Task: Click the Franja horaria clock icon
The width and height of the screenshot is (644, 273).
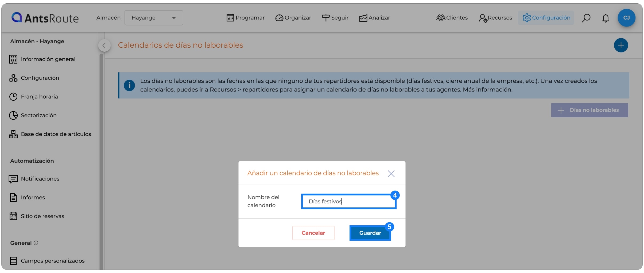Action: tap(13, 97)
